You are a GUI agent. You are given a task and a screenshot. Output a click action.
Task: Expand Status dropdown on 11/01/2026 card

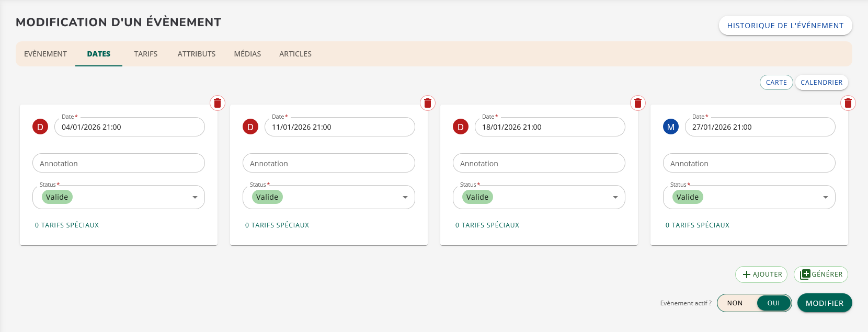pos(405,197)
